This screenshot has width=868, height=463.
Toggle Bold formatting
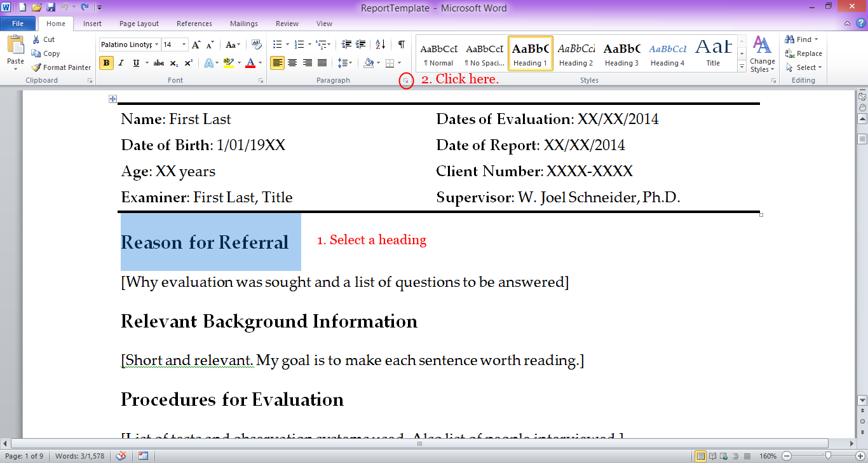coord(106,63)
